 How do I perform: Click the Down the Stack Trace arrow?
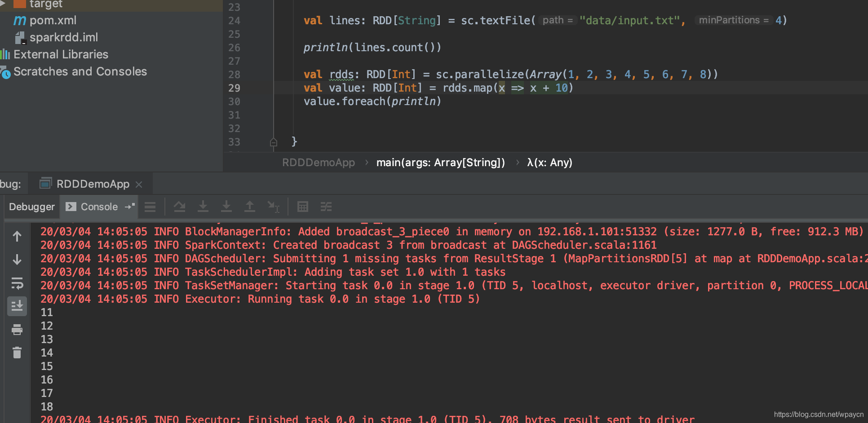coord(17,260)
